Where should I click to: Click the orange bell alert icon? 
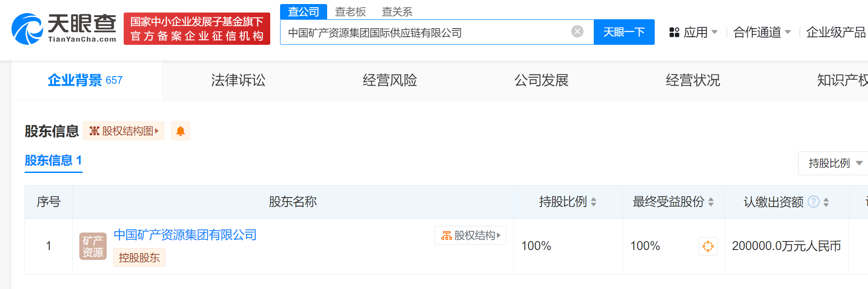coord(181,131)
